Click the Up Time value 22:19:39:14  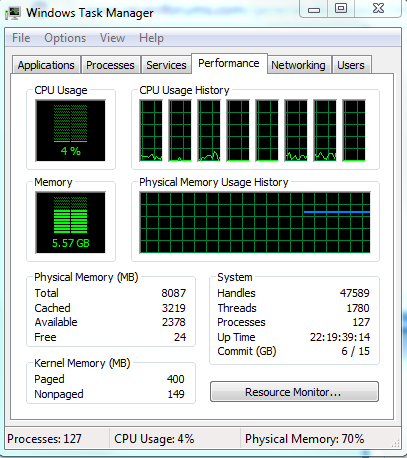click(x=340, y=337)
